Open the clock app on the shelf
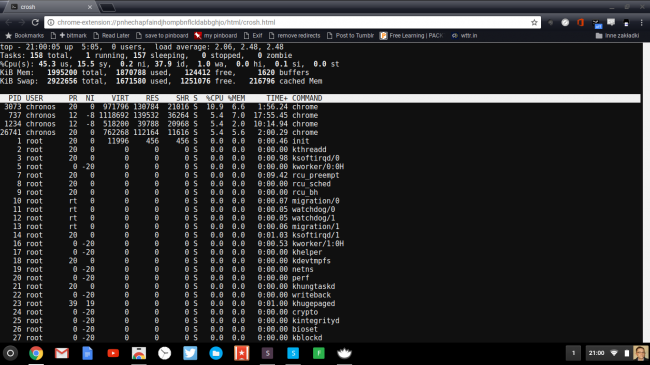This screenshot has height=365, width=650. point(165,353)
